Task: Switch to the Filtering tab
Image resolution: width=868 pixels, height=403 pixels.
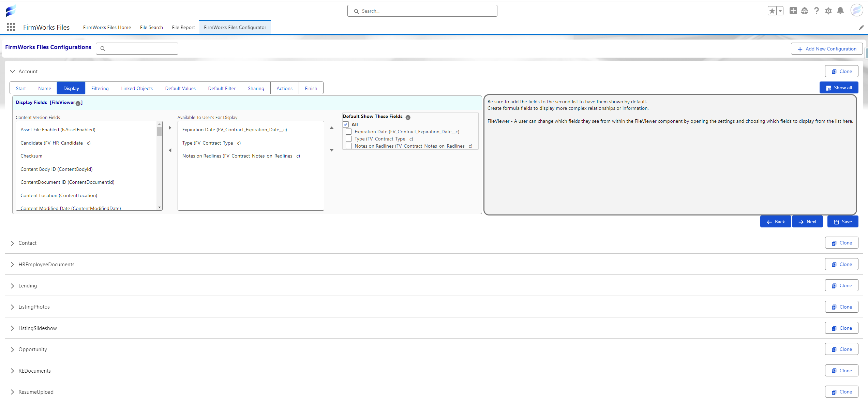Action: 100,88
